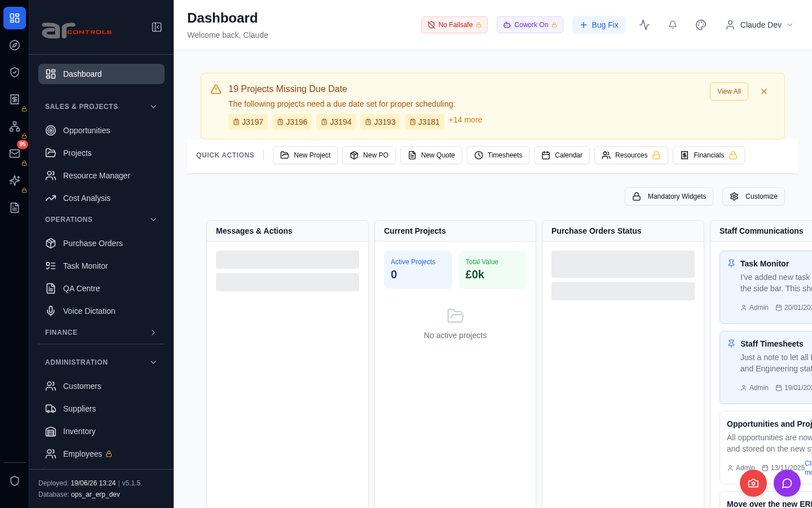
Task: Collapse the sidebar with the panel icon
Action: tap(157, 27)
